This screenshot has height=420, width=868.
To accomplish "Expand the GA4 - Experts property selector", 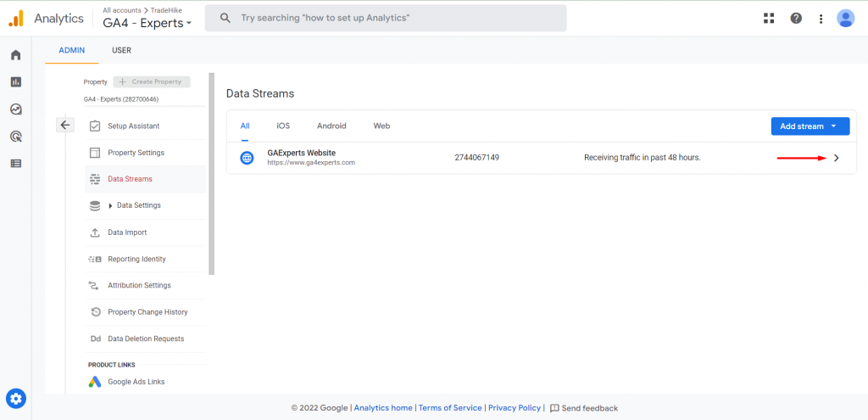I will point(147,23).
